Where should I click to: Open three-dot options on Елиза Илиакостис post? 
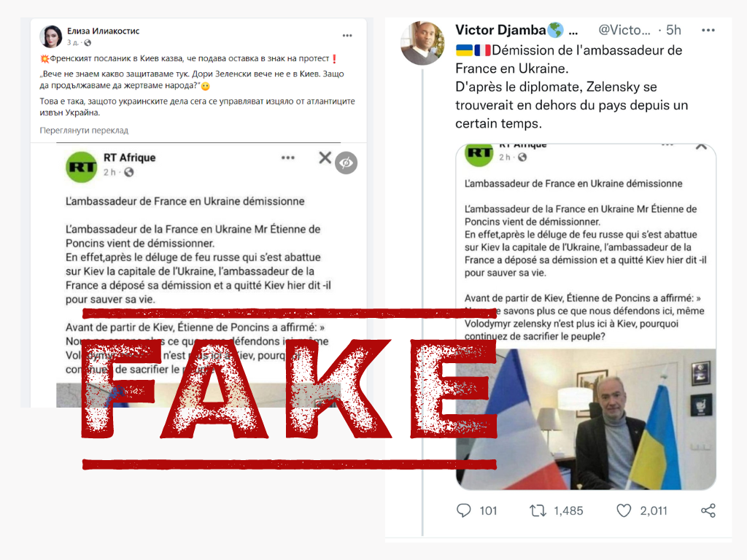click(347, 36)
